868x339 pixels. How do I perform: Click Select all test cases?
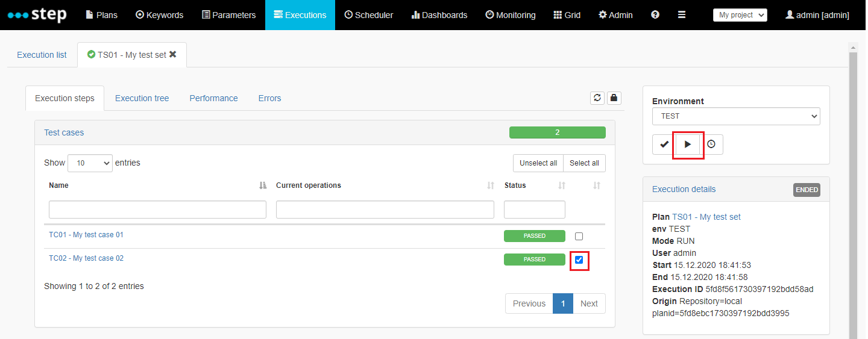tap(584, 163)
